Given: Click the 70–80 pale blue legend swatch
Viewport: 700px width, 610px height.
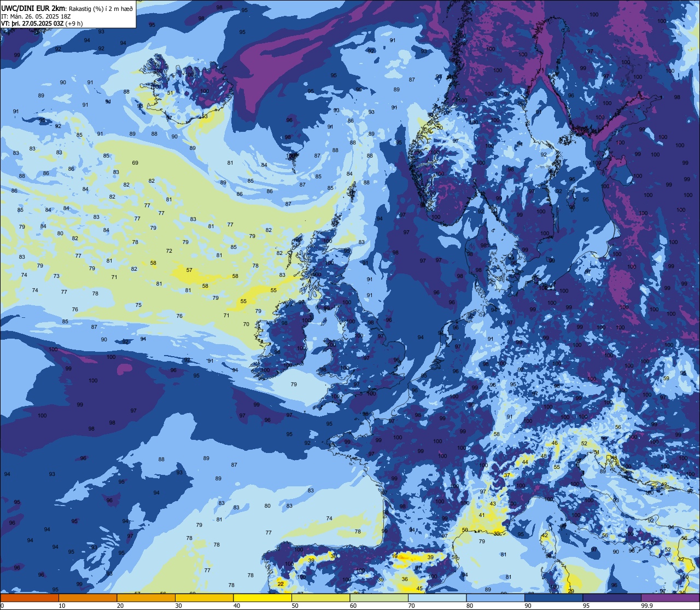Looking at the screenshot, I should 437,597.
